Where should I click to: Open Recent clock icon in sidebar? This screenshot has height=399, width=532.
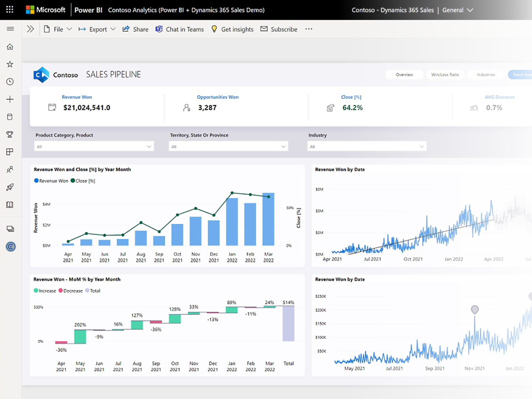[10, 82]
